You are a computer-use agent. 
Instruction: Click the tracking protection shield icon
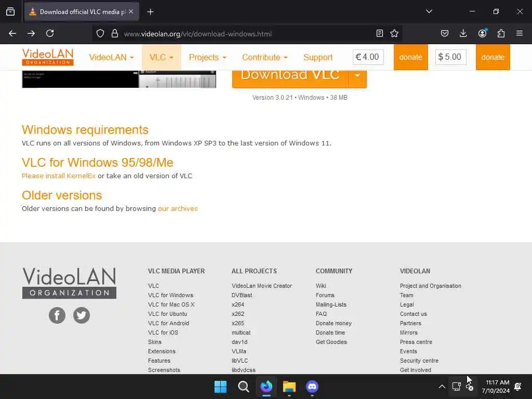[x=100, y=33]
